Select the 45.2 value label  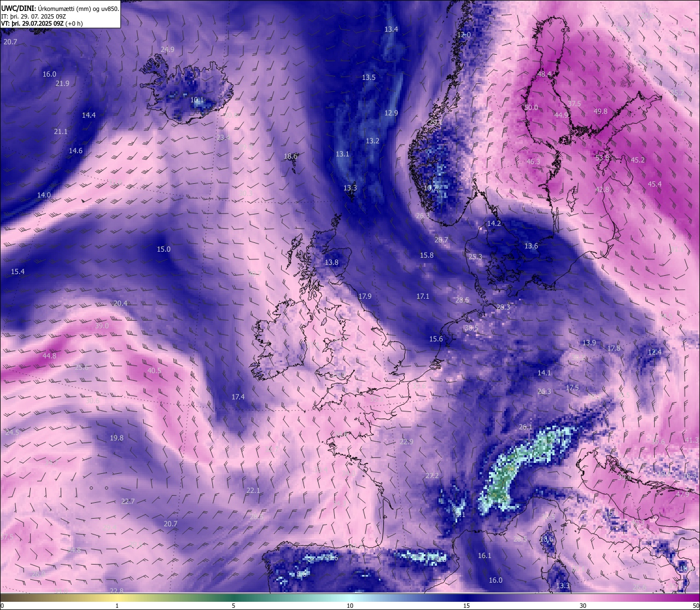point(638,160)
